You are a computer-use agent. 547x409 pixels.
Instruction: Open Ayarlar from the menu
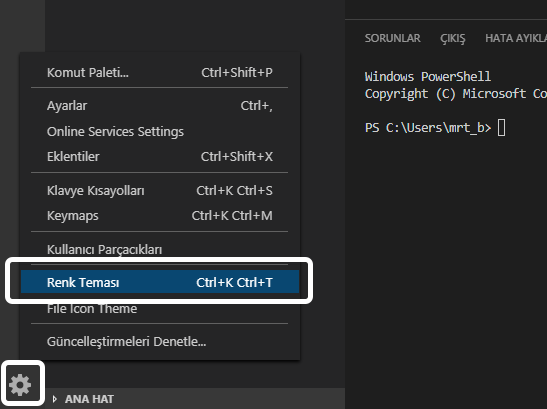(x=159, y=105)
